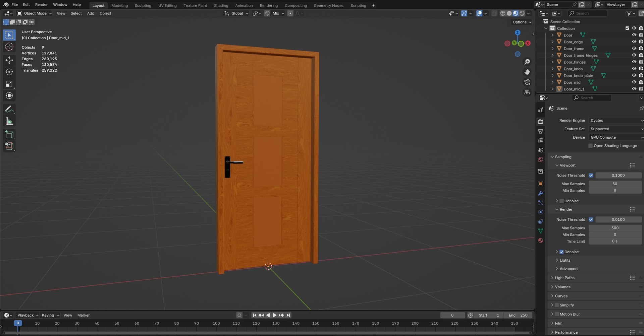The image size is (644, 336).
Task: Click the Render Max Samples field
Action: [x=615, y=228]
